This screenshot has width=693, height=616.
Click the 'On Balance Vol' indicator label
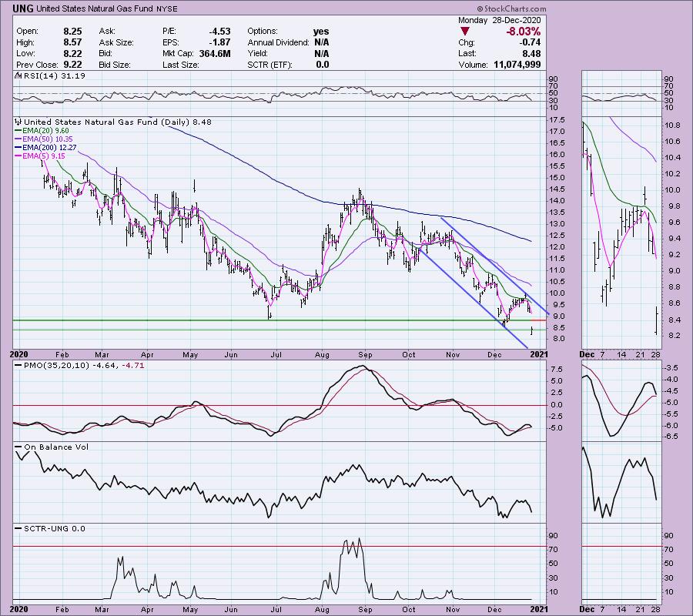(56, 447)
